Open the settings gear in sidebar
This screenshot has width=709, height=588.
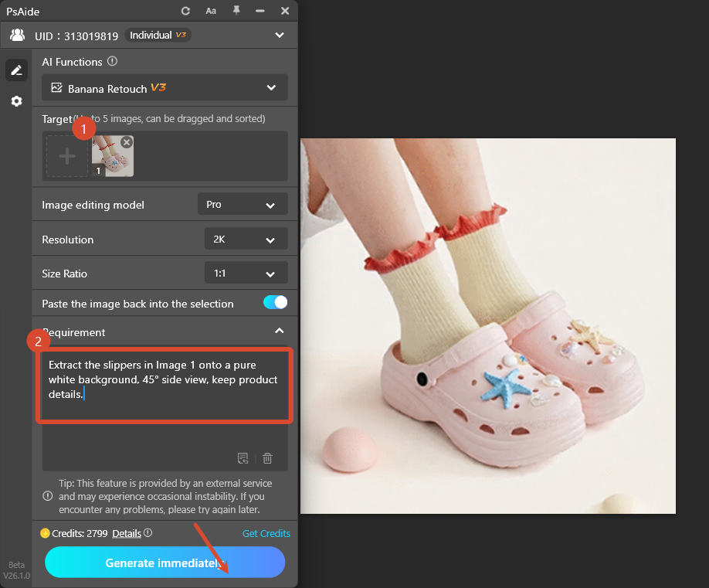click(x=16, y=100)
